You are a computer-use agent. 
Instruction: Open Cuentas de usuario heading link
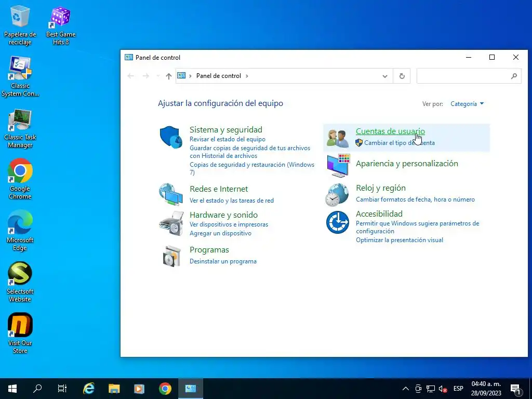390,131
